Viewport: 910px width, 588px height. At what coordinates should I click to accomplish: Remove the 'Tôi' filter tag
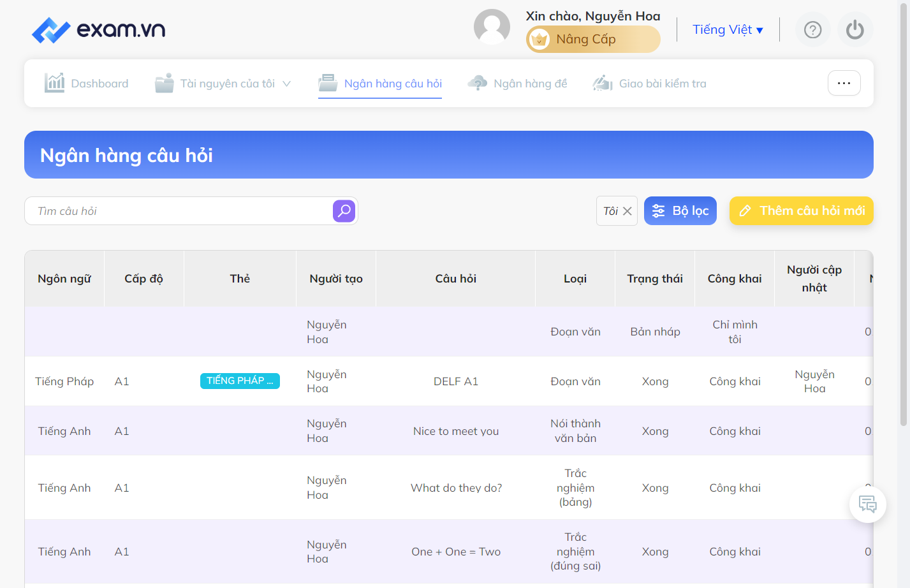[x=627, y=211]
